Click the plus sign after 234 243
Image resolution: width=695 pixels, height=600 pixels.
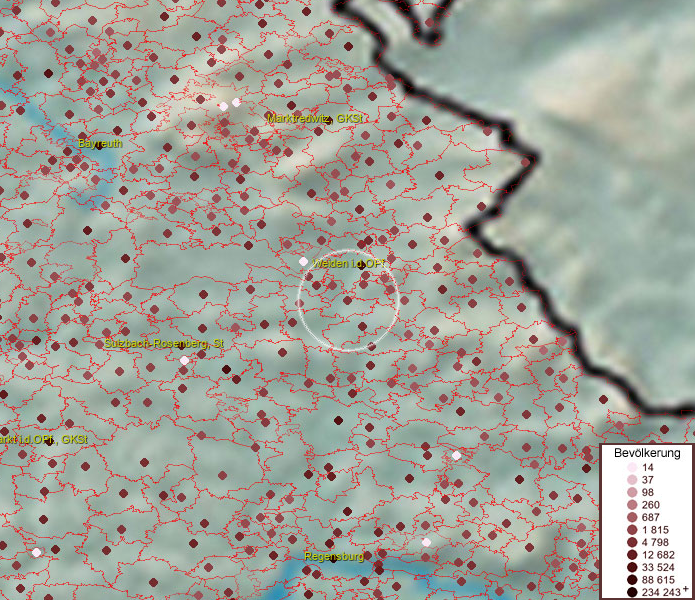point(685,589)
